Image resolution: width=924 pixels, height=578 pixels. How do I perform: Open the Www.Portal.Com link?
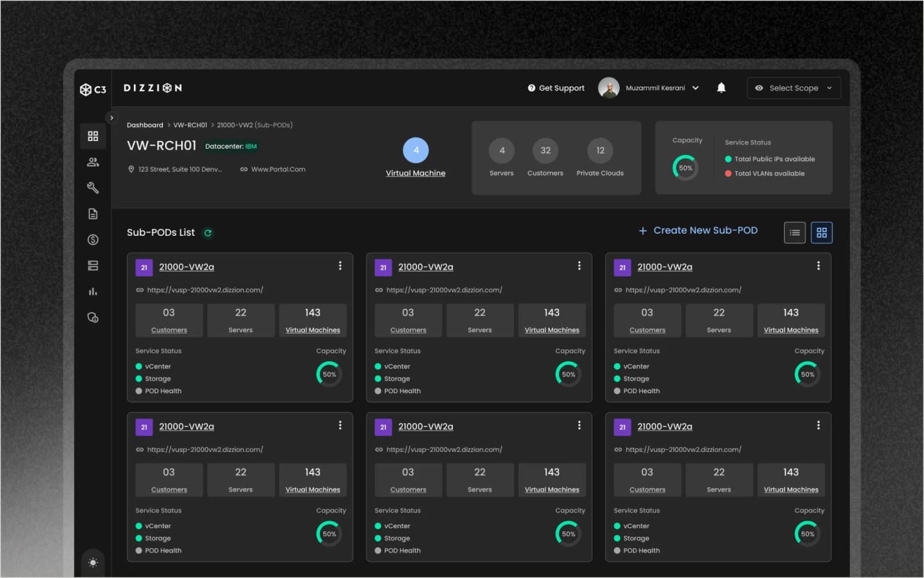278,169
